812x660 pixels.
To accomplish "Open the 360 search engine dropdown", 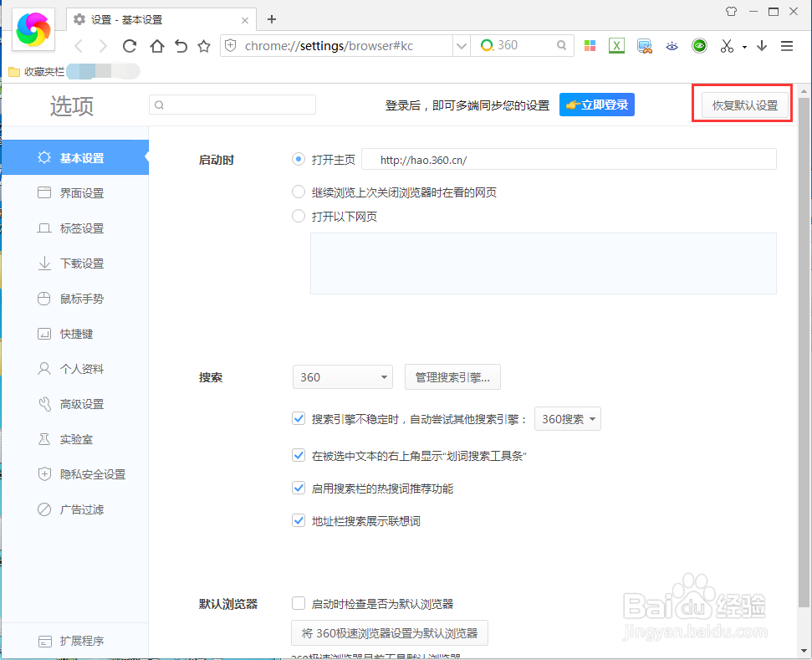I will point(342,376).
